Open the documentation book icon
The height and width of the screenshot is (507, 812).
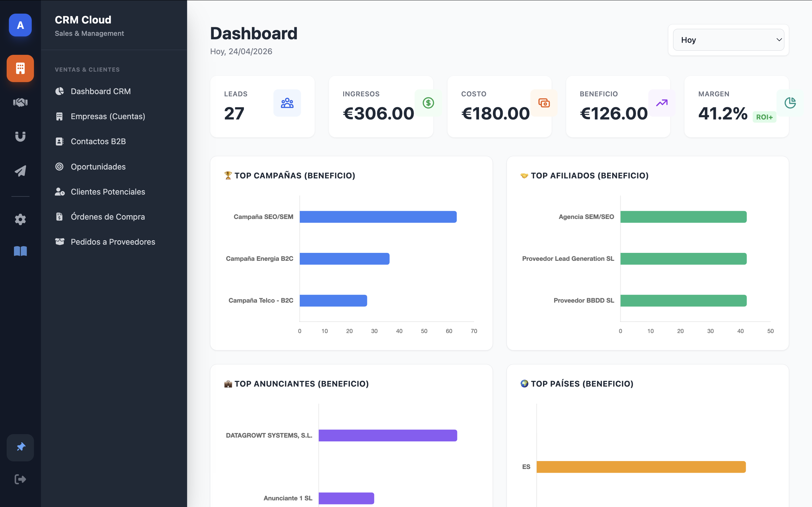tap(20, 251)
